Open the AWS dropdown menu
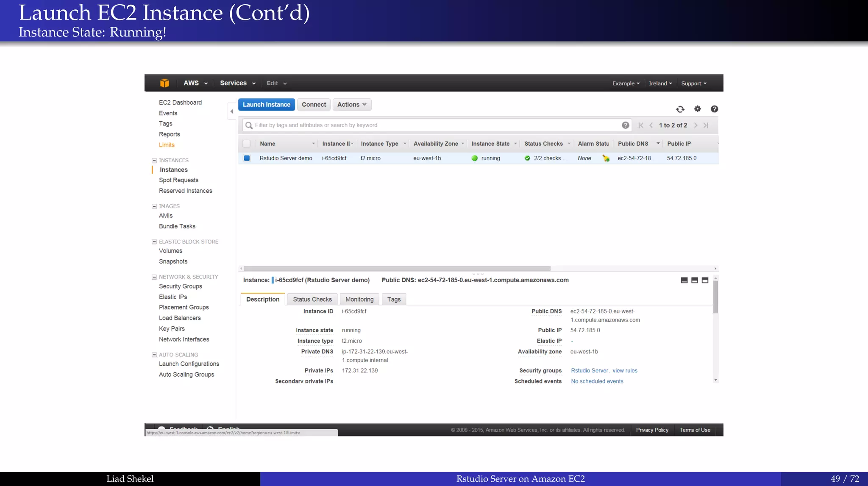 [195, 83]
